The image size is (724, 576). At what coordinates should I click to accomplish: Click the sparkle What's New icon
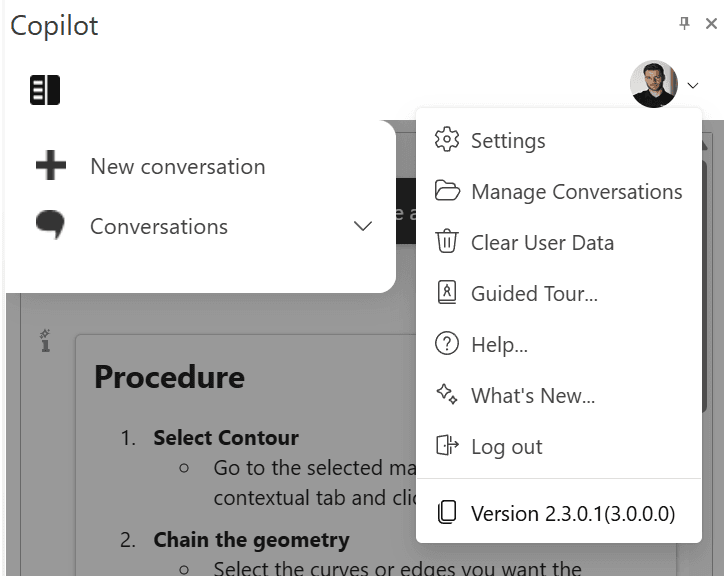pyautogui.click(x=447, y=394)
